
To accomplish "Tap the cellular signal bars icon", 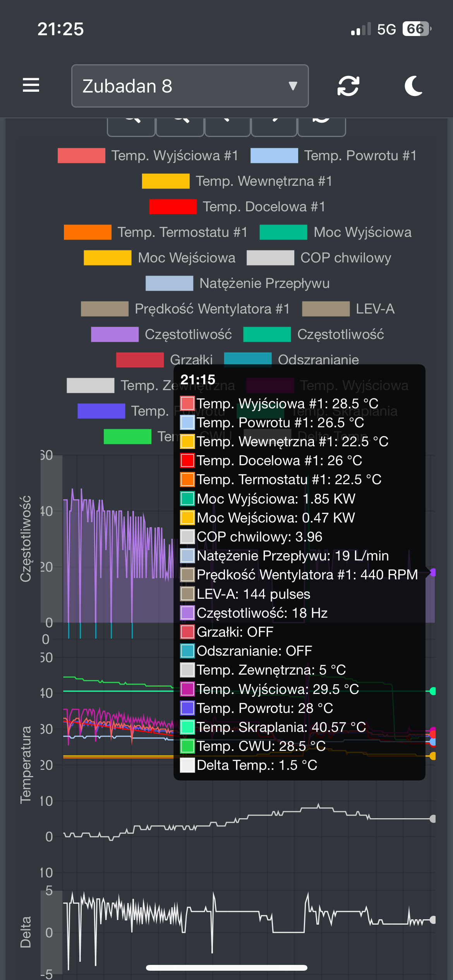I will (x=360, y=29).
